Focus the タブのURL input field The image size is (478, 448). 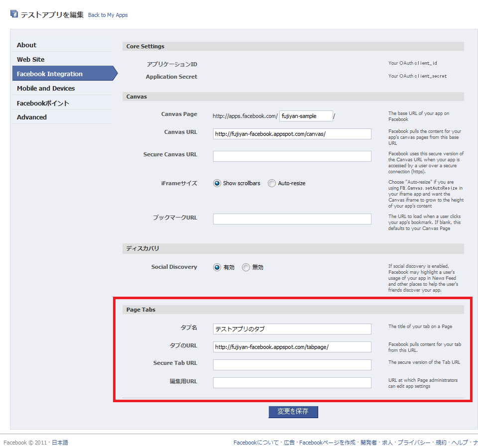click(292, 347)
